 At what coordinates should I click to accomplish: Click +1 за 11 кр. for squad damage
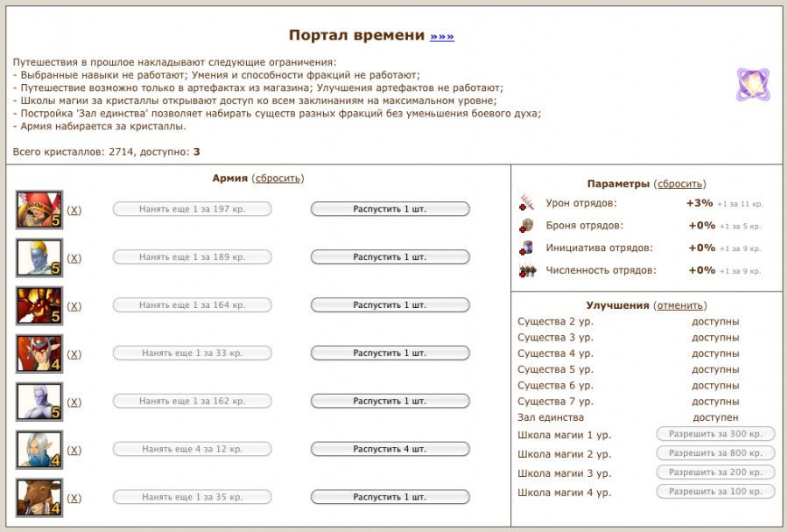click(740, 204)
